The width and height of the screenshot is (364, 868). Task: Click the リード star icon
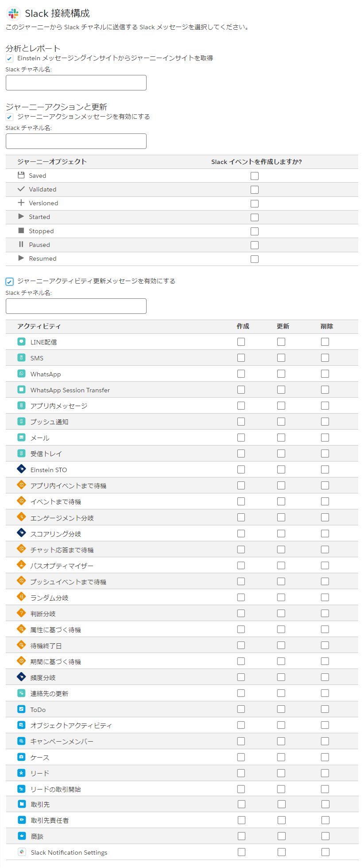click(x=21, y=773)
